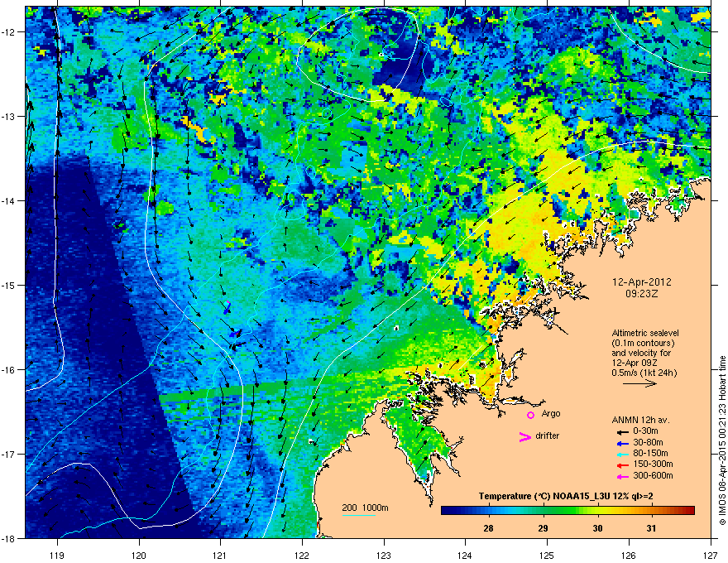The image size is (728, 563).
Task: Click the magenta 300-600m arrow legend icon
Action: click(x=622, y=477)
